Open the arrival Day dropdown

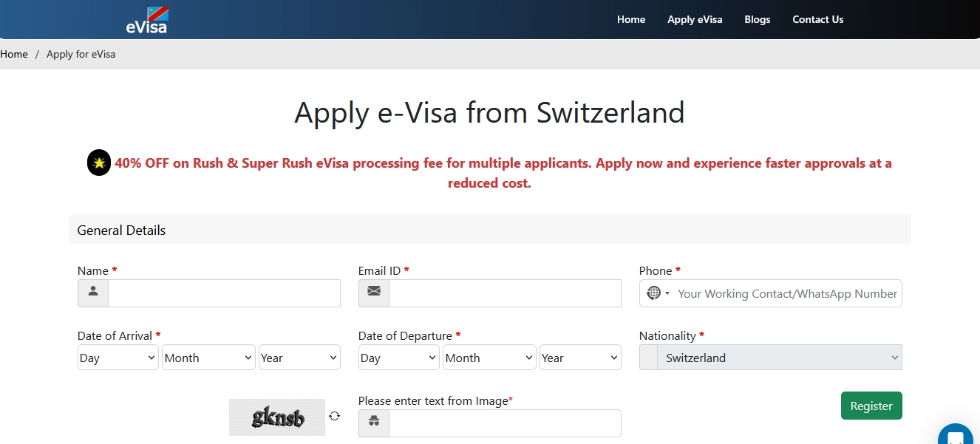pos(118,358)
